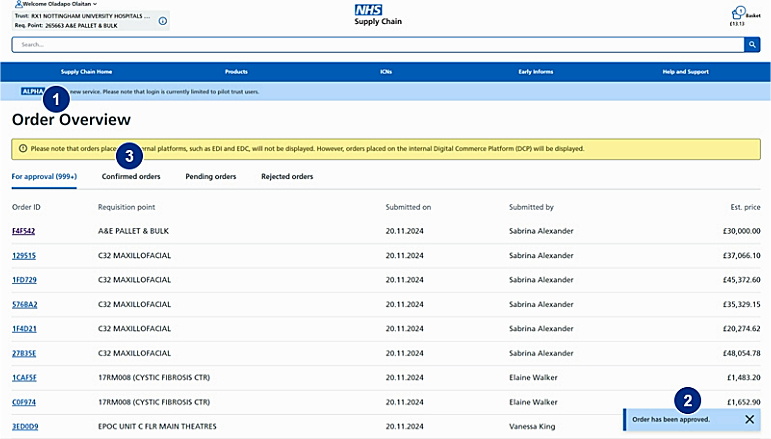Screen dimensions: 771x439
Task: Open the Early Informs menu
Action: (x=535, y=72)
